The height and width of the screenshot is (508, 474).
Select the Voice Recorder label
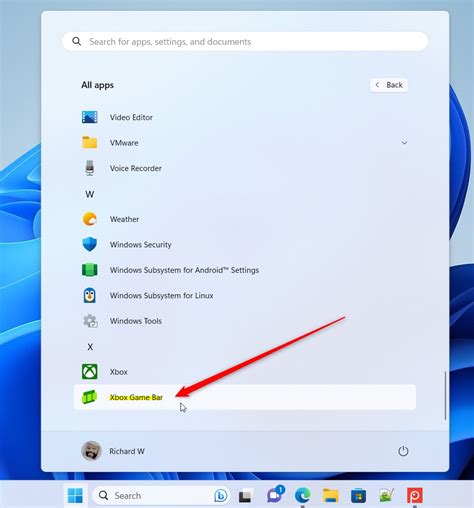(136, 168)
